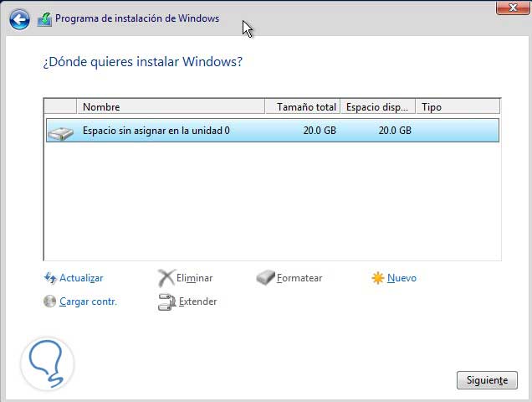Choose the Eliminar option
This screenshot has height=402, width=532.
pyautogui.click(x=194, y=278)
